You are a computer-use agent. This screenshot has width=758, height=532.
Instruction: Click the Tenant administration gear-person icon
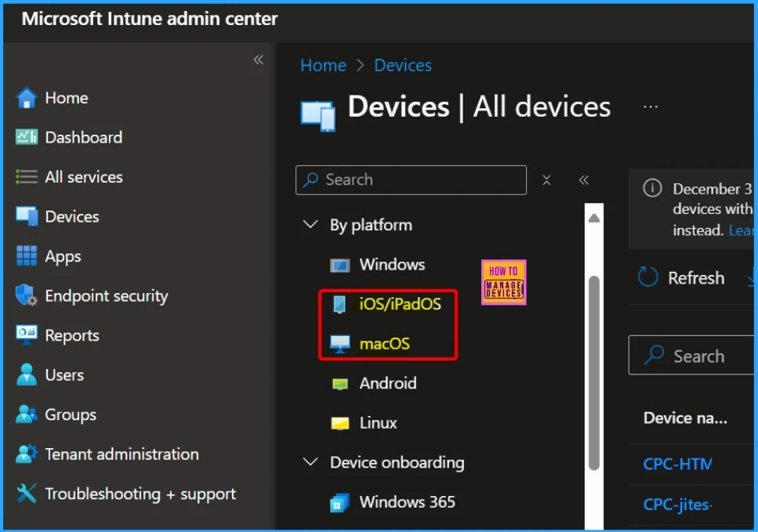click(27, 454)
